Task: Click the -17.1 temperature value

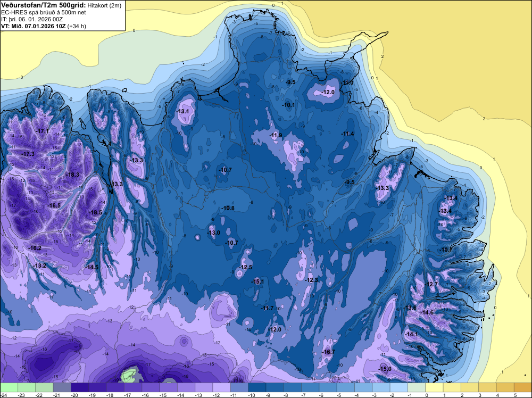Action: (x=43, y=131)
